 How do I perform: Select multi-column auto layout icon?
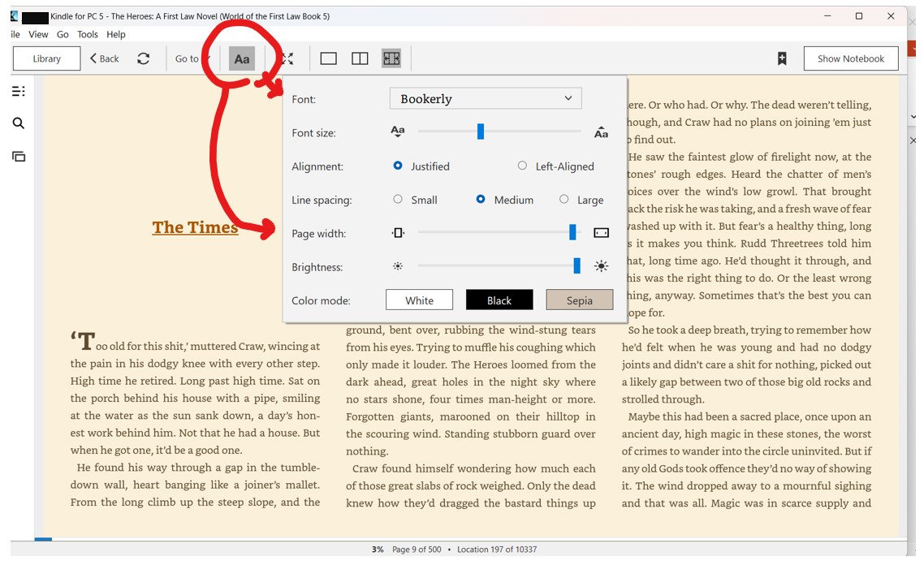(x=391, y=58)
